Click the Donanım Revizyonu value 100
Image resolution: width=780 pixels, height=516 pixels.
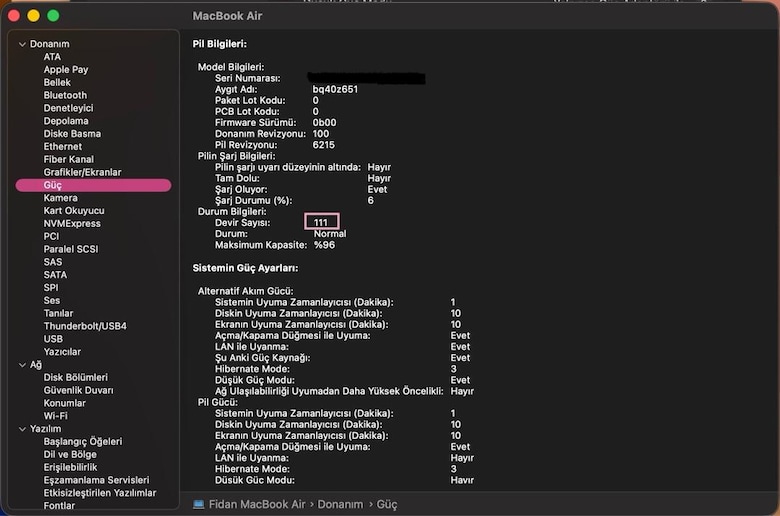[x=321, y=134]
